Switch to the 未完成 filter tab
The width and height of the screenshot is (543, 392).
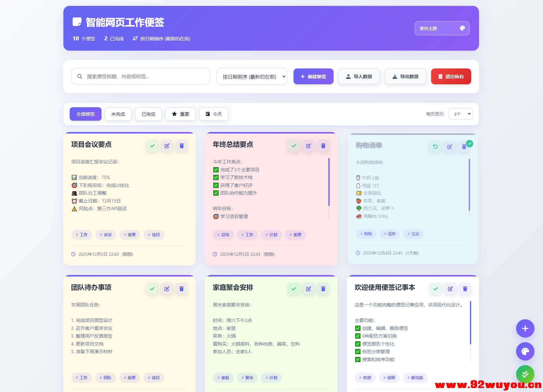point(118,114)
